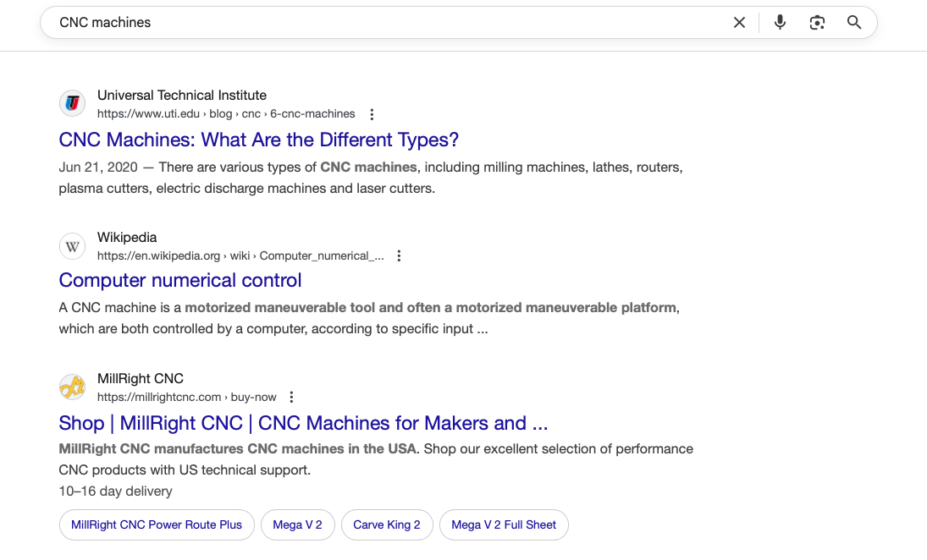The width and height of the screenshot is (927, 560).
Task: Click the 'CNC machines' search input field
Action: coord(381,23)
